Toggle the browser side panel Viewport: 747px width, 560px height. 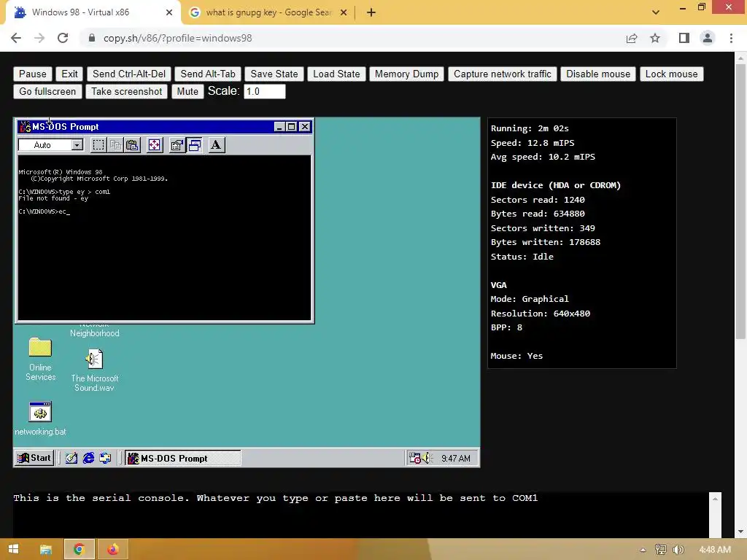point(684,38)
